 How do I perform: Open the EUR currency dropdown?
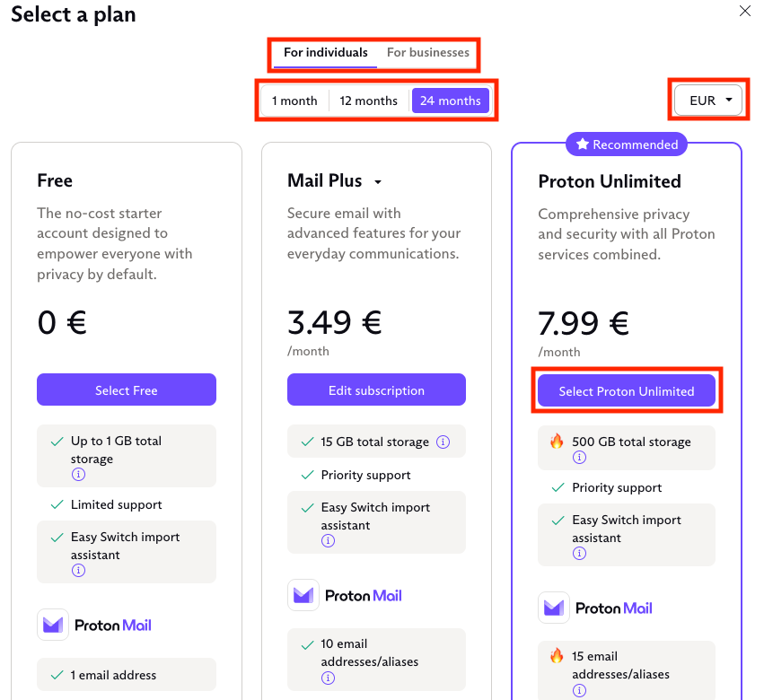point(708,101)
